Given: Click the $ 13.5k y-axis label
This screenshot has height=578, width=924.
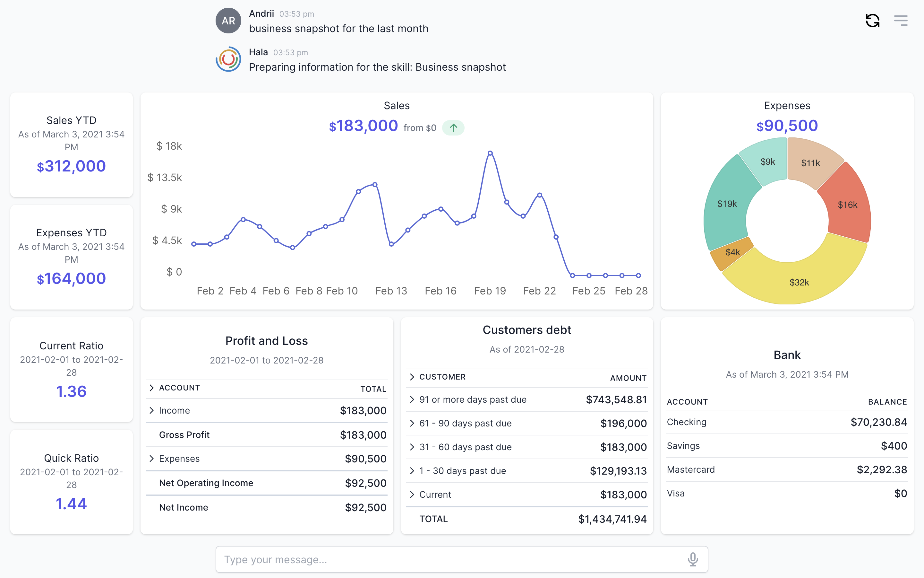Looking at the screenshot, I should pyautogui.click(x=165, y=177).
